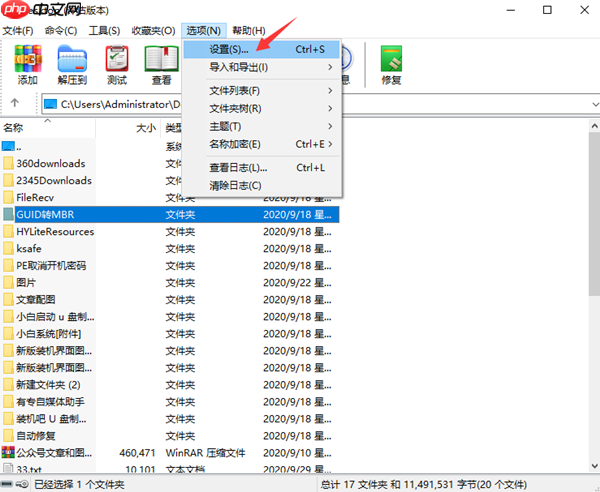The height and width of the screenshot is (492, 600).
Task: Choose 设置(S)... in the options menu
Action: 261,49
